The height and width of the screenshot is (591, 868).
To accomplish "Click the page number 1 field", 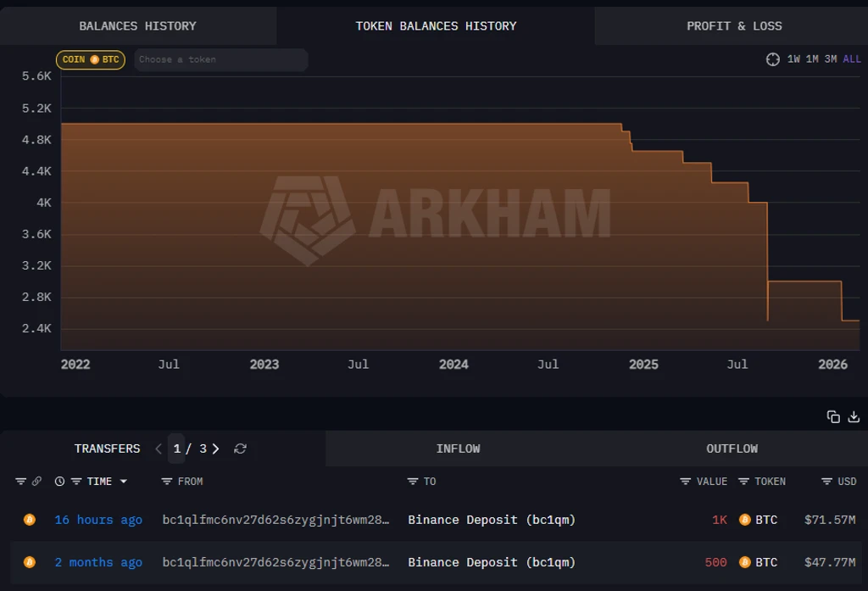I will click(x=176, y=449).
